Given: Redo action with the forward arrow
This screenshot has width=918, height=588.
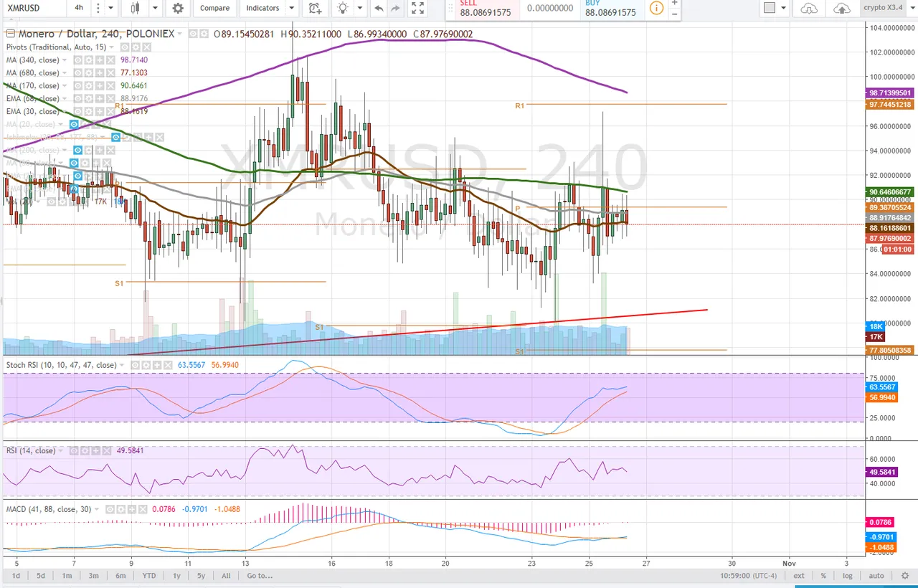Looking at the screenshot, I should 395,8.
